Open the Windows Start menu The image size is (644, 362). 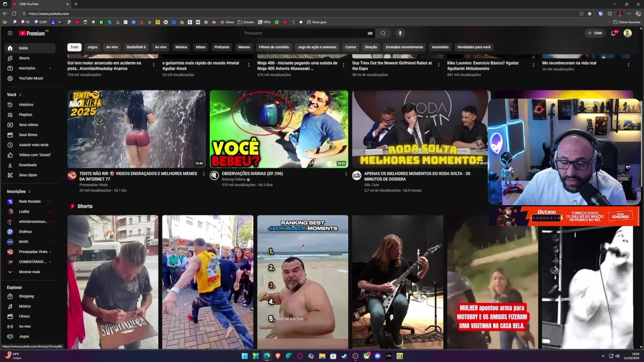pos(245,356)
